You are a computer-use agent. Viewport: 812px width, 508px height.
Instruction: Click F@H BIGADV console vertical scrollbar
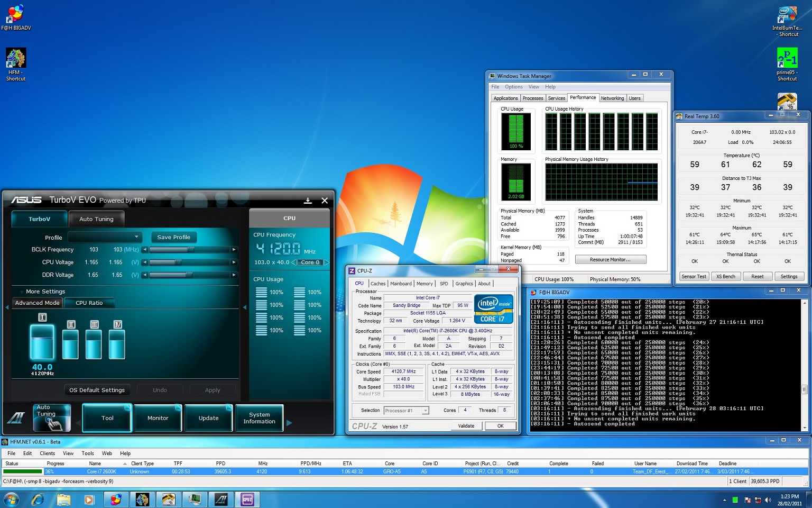tap(805, 365)
